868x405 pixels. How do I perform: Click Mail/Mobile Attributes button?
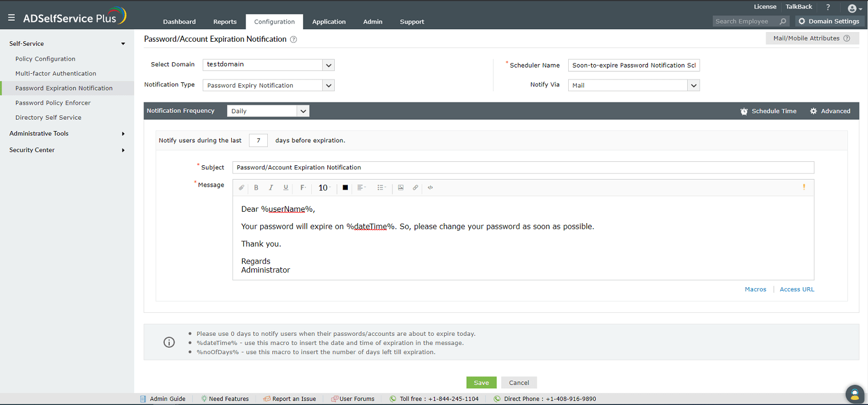click(812, 38)
